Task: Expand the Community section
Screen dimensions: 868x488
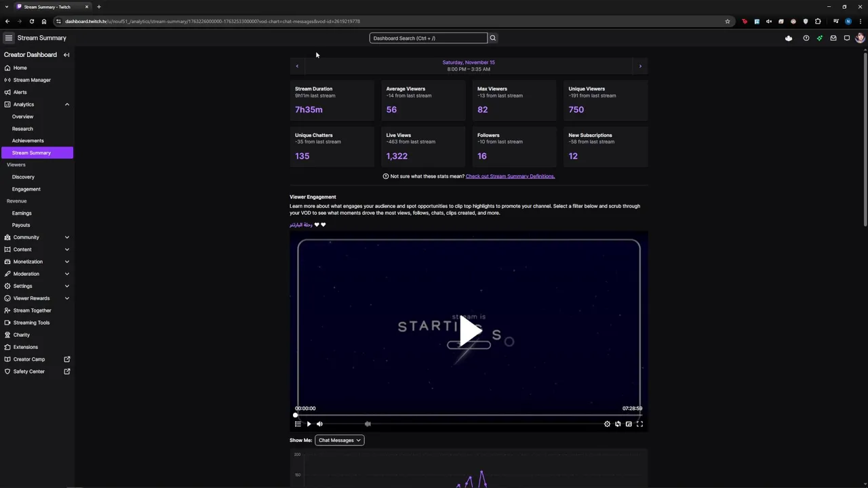Action: coord(66,237)
